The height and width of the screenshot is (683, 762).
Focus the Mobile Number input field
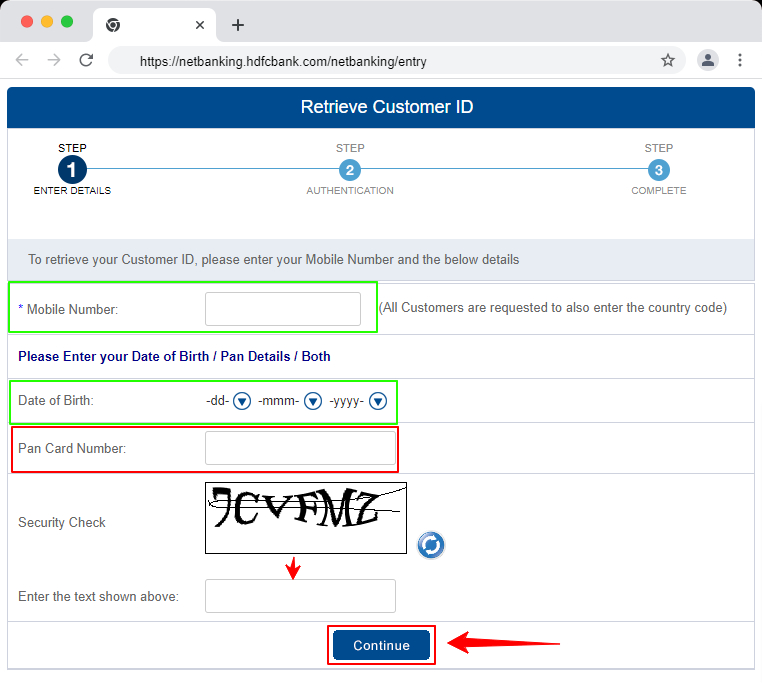[x=283, y=309]
